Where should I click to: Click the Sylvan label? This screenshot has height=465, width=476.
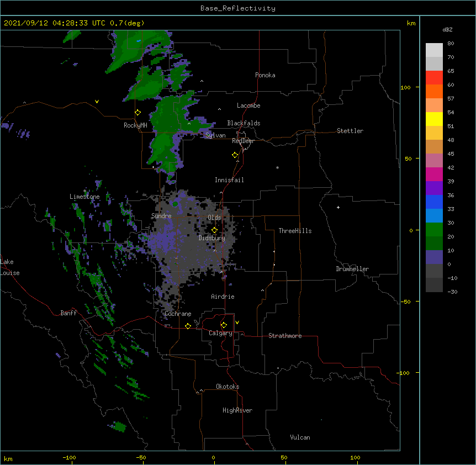pos(215,135)
